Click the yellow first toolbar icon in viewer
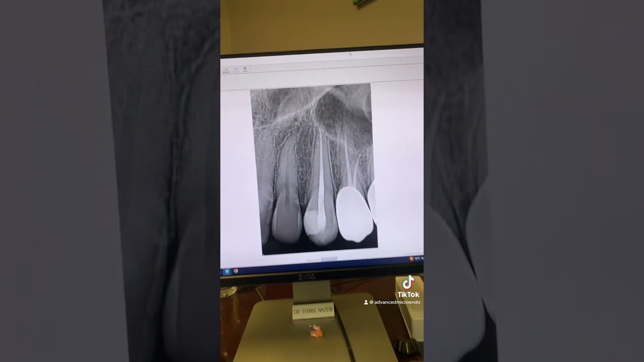Screen dimensions: 644x362 pyautogui.click(x=226, y=70)
